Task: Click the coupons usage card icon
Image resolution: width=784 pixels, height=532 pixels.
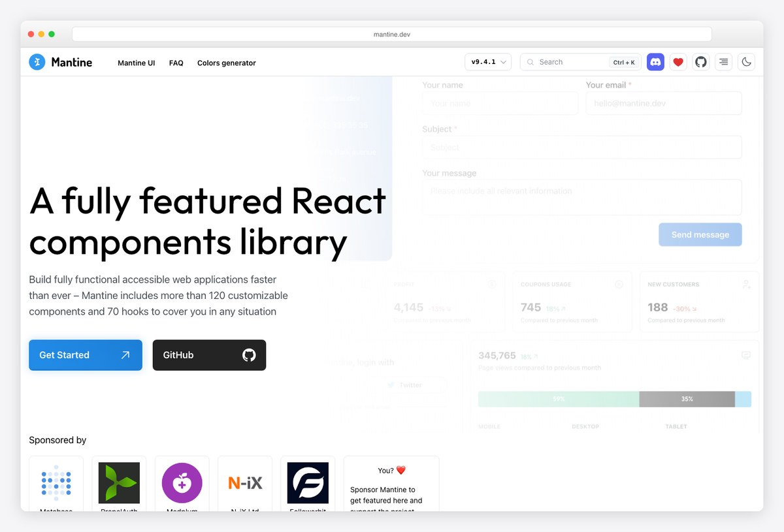Action: (619, 284)
